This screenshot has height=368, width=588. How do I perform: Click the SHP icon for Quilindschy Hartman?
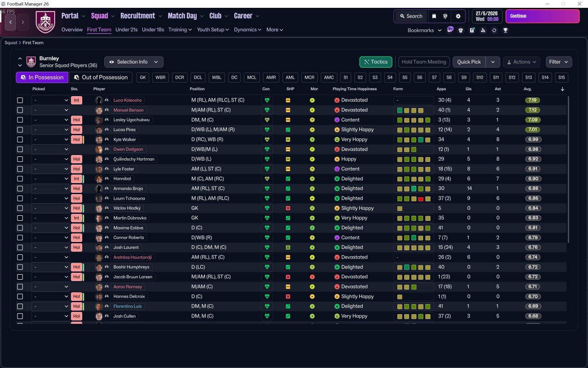288,159
